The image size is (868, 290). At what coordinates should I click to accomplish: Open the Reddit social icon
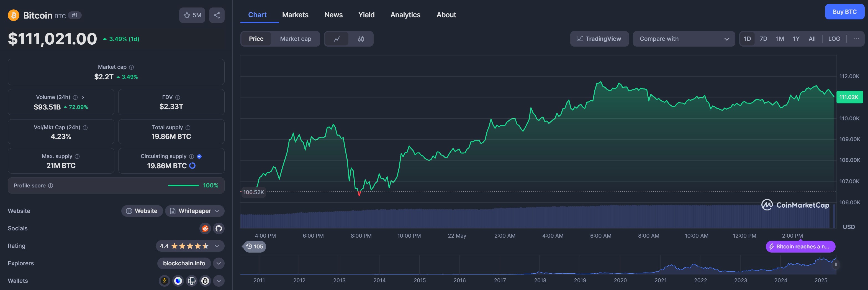pyautogui.click(x=205, y=228)
